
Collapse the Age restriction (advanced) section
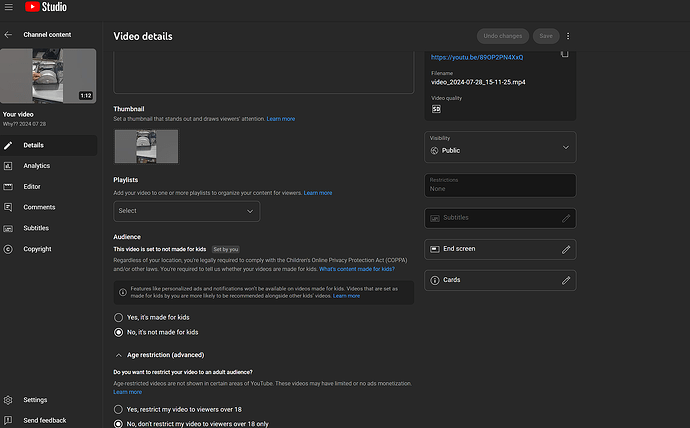[x=118, y=355]
